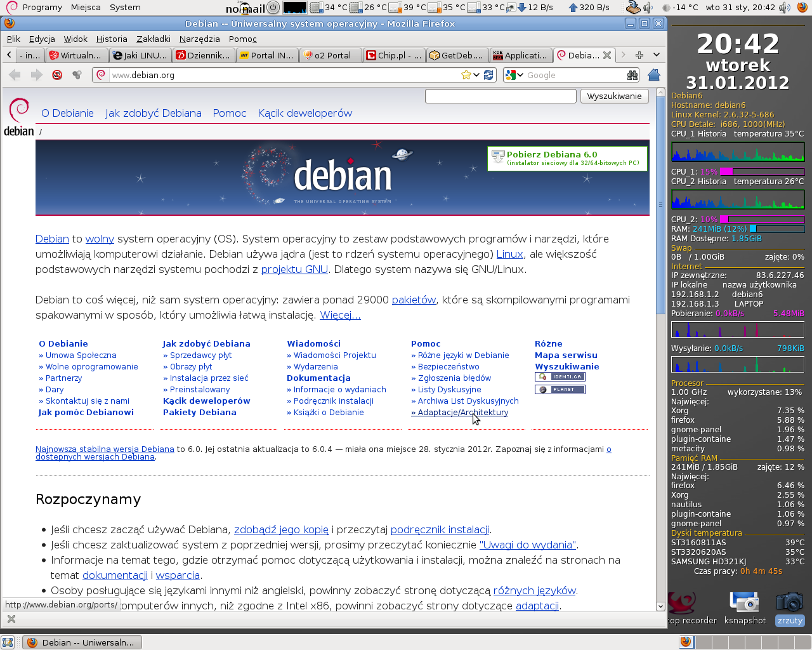Click the grey icon beside the stop button
The width and height of the screenshot is (812, 650).
(x=77, y=75)
